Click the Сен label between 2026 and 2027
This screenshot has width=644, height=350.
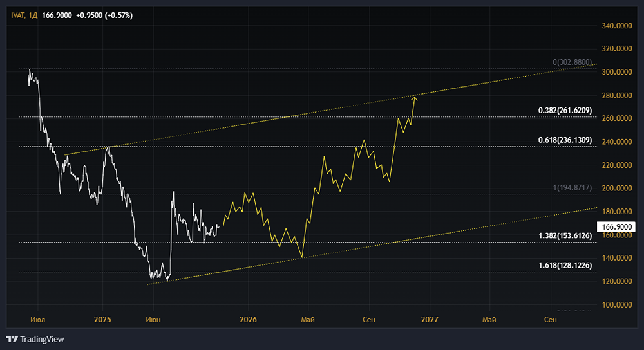coord(369,319)
